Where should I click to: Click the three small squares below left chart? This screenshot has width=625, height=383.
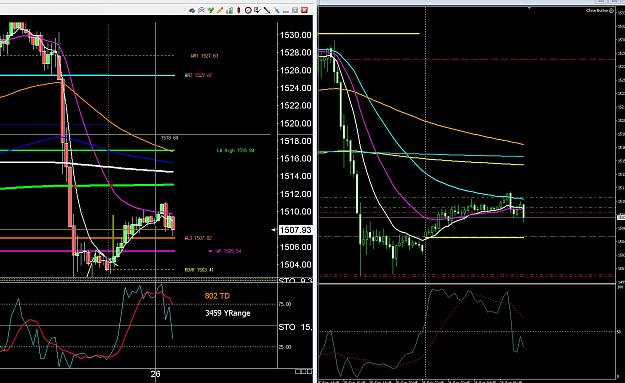click(x=303, y=372)
